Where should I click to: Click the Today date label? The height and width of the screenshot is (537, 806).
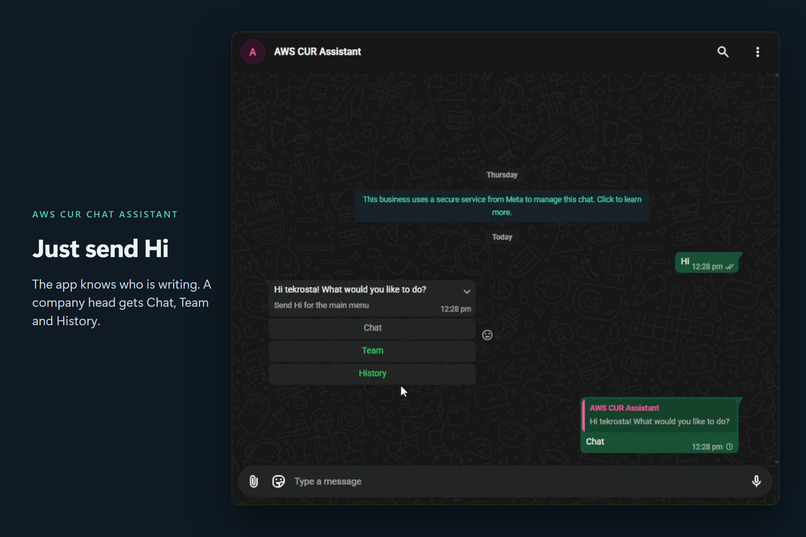pyautogui.click(x=502, y=237)
